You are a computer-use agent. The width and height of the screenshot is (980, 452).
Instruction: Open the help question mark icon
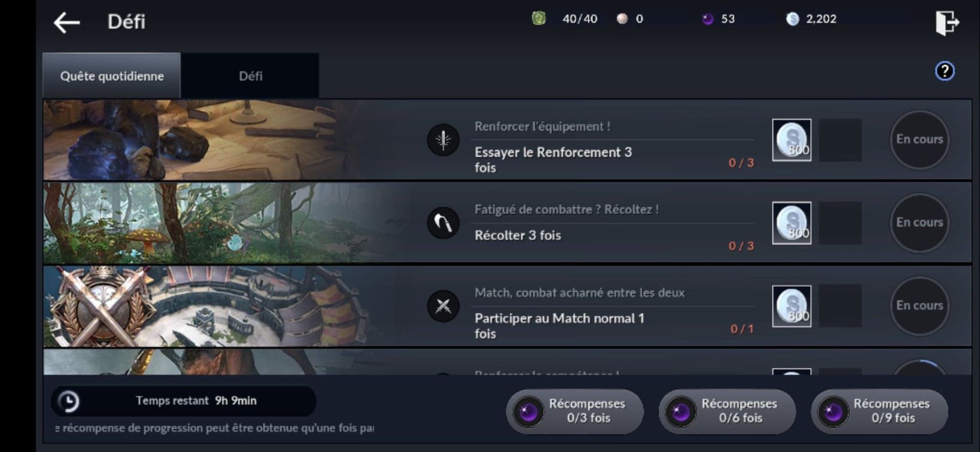click(945, 71)
